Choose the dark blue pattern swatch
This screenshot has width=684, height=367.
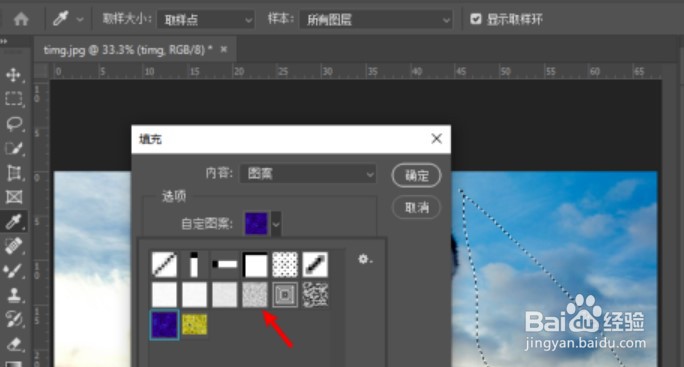tap(164, 325)
